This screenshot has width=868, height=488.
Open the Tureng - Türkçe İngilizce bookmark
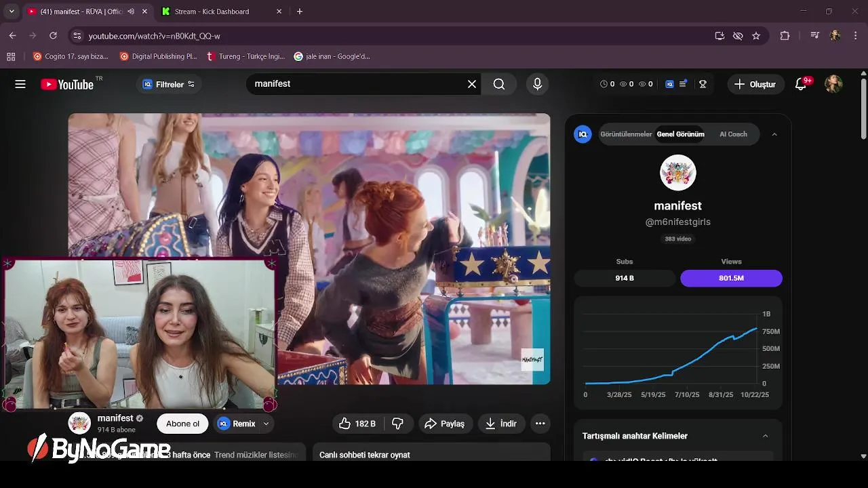point(245,56)
